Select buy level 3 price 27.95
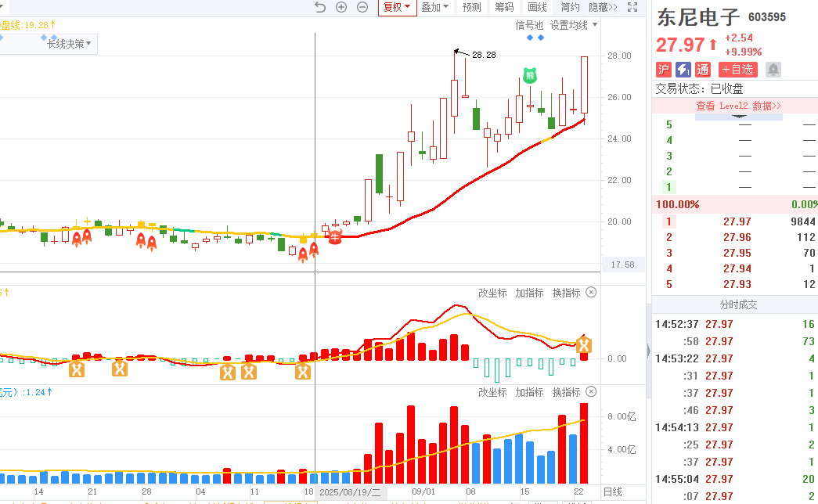The image size is (818, 504). 737,253
